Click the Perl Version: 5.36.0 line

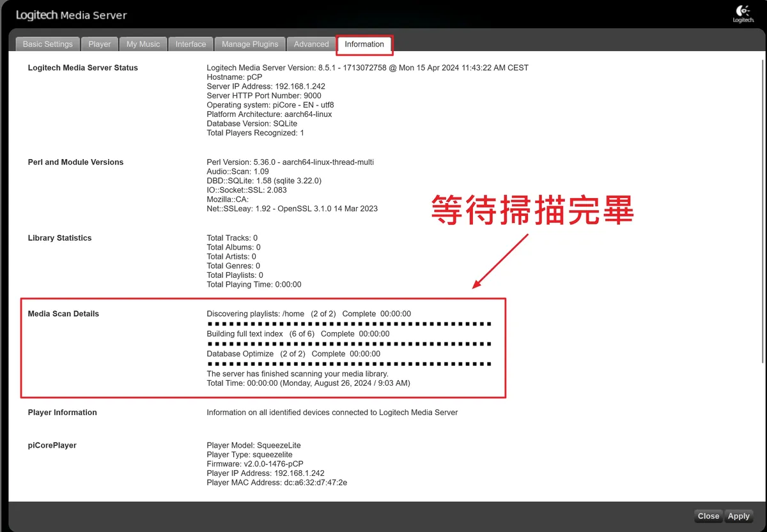point(290,162)
